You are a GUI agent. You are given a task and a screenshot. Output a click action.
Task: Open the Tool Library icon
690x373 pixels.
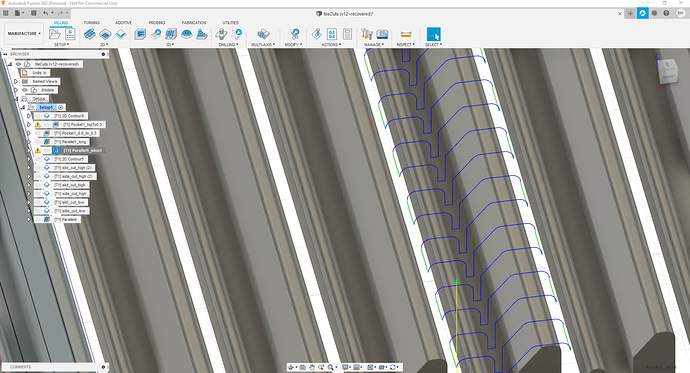click(366, 34)
